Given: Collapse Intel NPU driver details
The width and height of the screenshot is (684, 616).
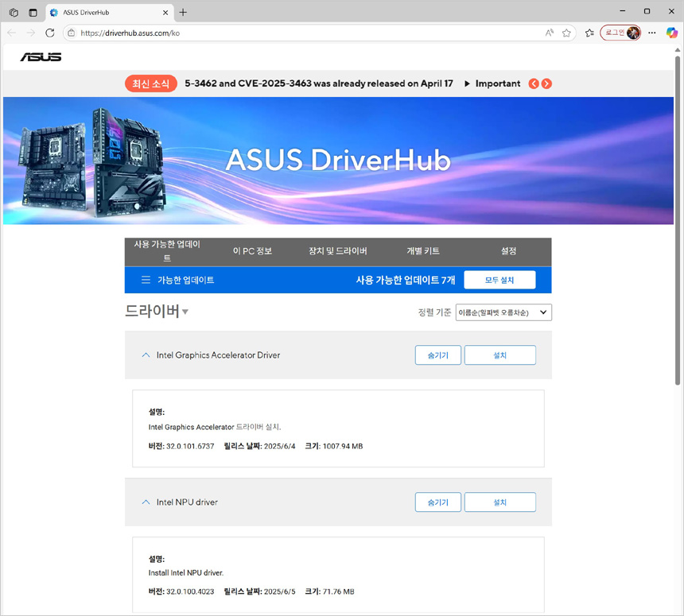Looking at the screenshot, I should pyautogui.click(x=146, y=502).
